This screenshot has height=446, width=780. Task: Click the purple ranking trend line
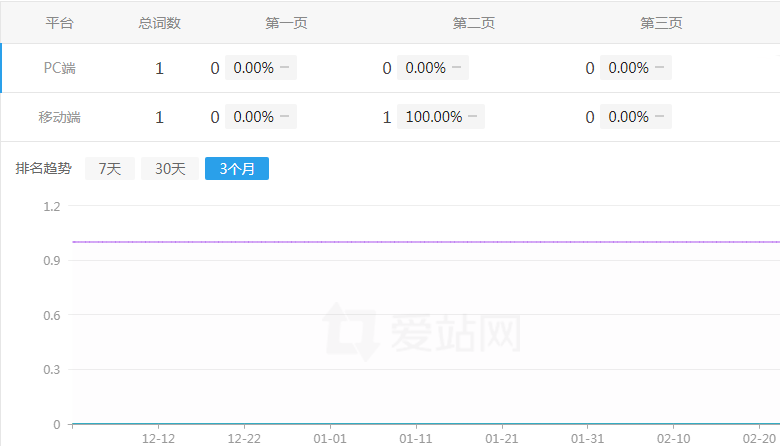point(420,242)
